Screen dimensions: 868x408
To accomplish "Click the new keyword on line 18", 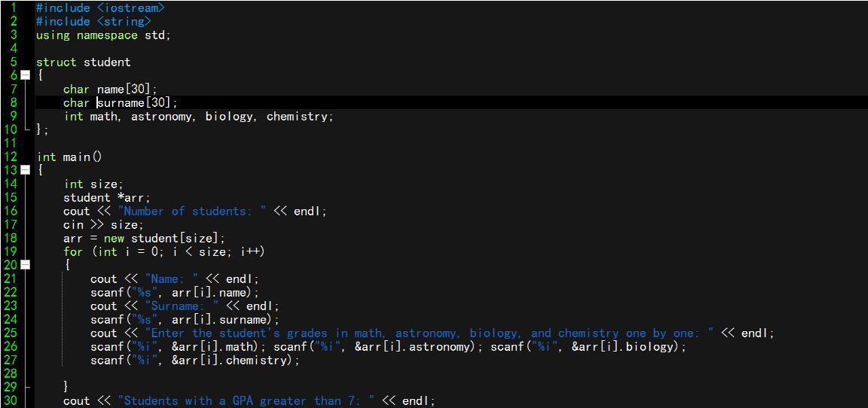I will tap(114, 238).
